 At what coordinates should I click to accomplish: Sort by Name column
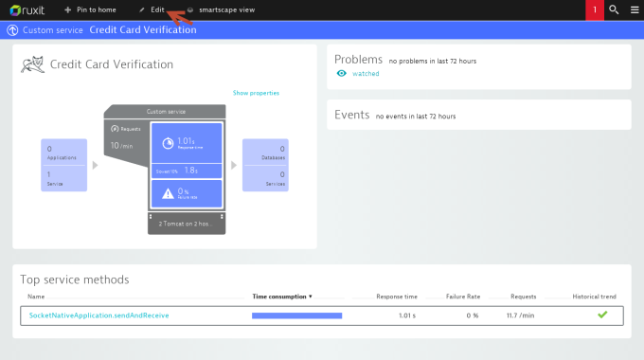pos(36,297)
